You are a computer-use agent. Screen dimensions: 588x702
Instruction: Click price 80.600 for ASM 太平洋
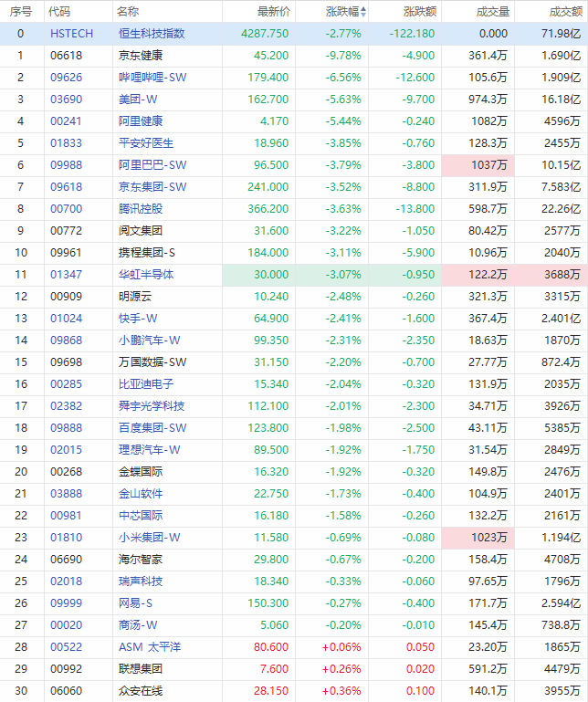point(271,647)
